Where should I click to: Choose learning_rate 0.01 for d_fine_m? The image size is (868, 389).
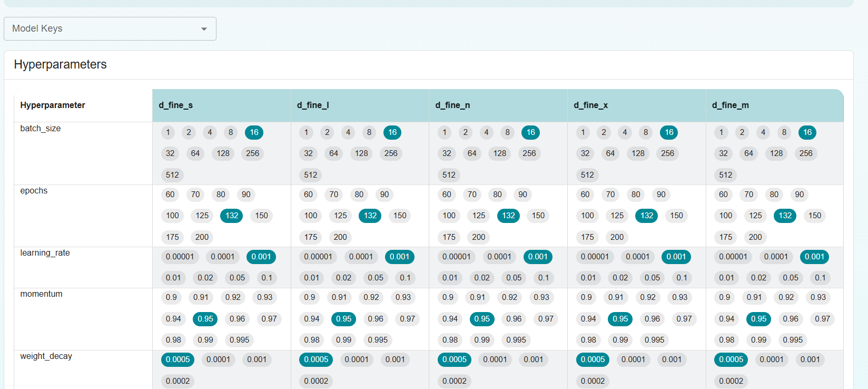(x=727, y=278)
